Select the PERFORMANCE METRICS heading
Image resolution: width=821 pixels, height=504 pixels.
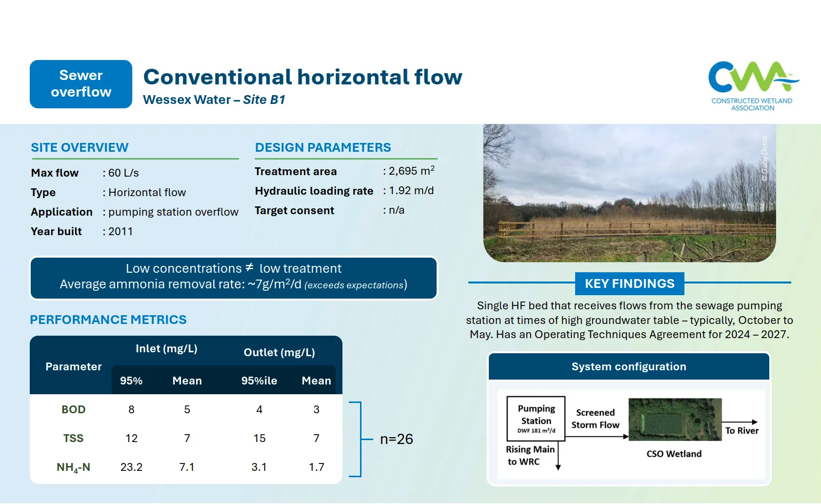click(x=108, y=320)
